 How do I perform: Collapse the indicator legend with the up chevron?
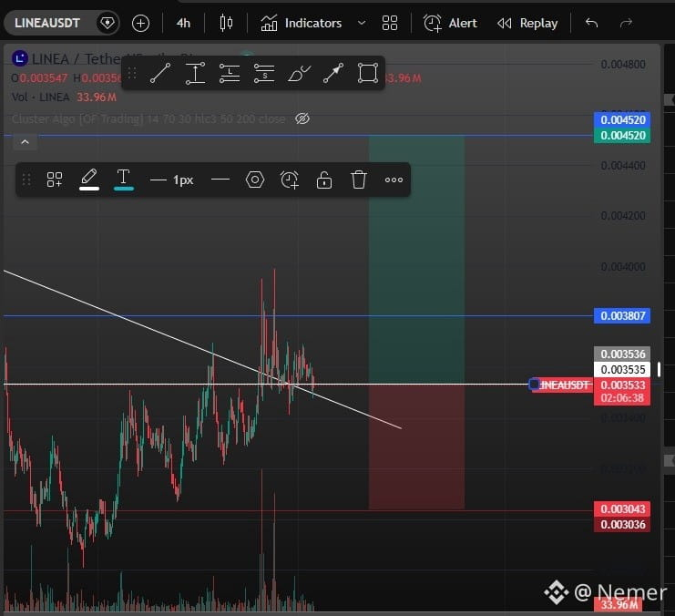click(25, 142)
